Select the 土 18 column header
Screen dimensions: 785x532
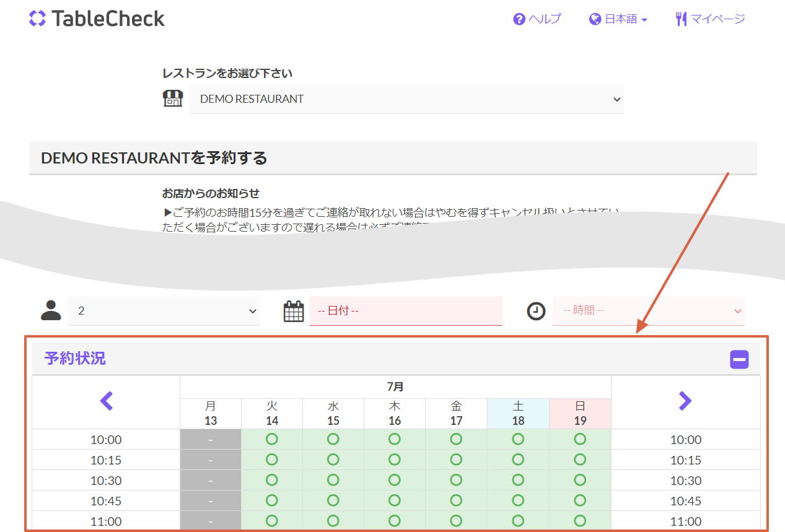[x=519, y=414]
